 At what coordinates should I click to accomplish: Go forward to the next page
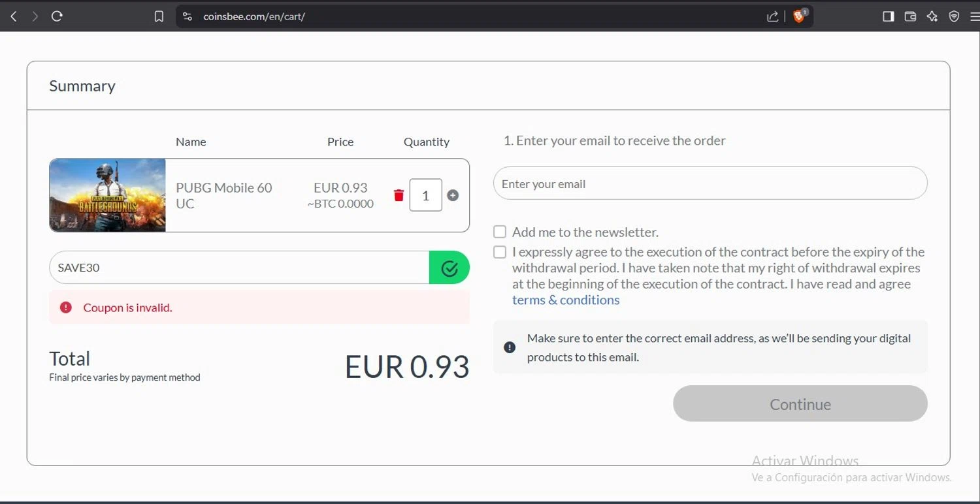pyautogui.click(x=35, y=16)
